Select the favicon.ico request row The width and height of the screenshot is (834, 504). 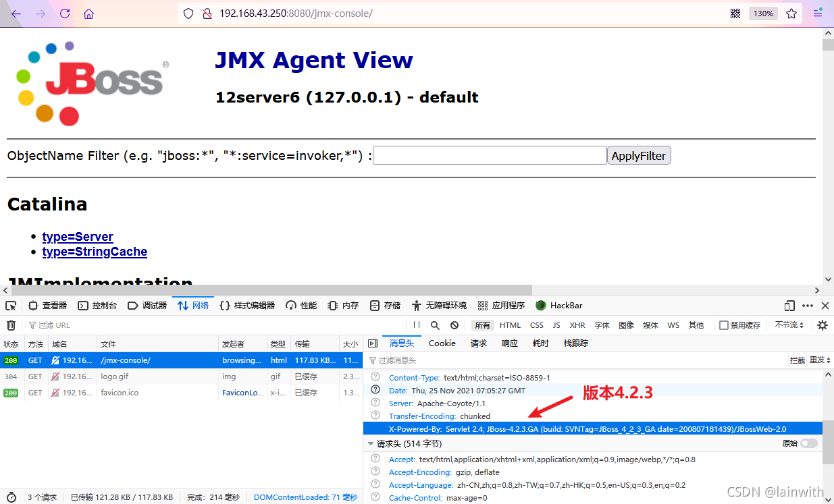[181, 393]
